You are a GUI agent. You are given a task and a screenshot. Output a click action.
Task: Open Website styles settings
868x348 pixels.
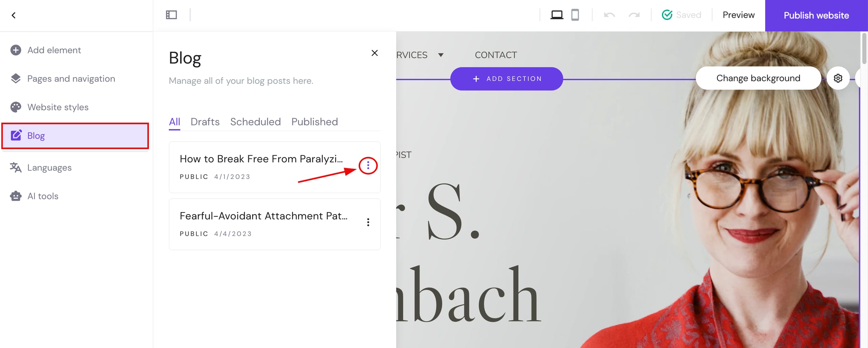58,107
